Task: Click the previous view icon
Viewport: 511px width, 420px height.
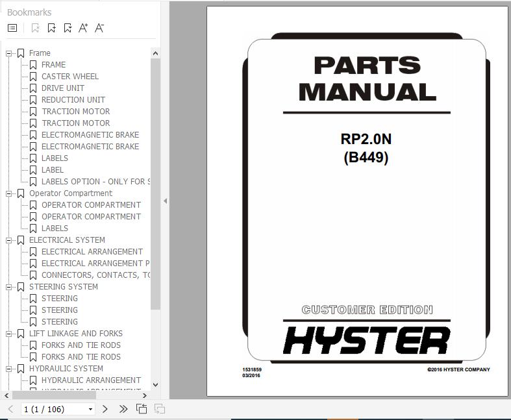Action: pyautogui.click(x=142, y=408)
